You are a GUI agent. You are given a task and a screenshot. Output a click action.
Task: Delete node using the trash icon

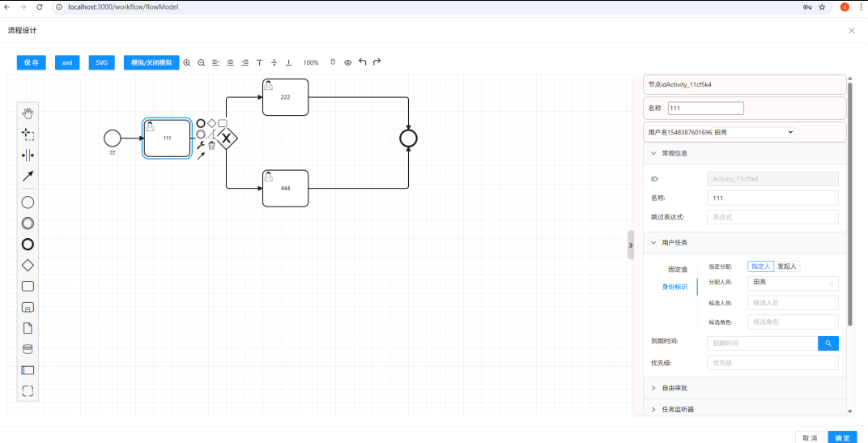pos(211,146)
